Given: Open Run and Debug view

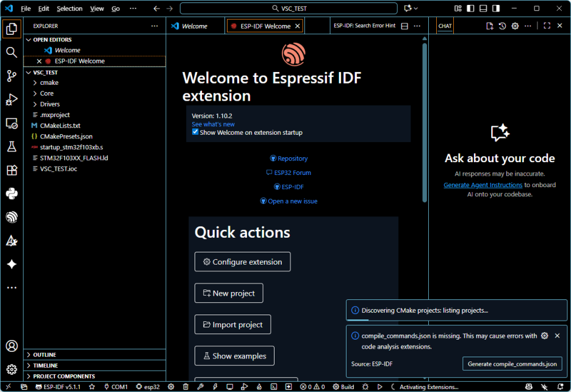Looking at the screenshot, I should coord(12,99).
